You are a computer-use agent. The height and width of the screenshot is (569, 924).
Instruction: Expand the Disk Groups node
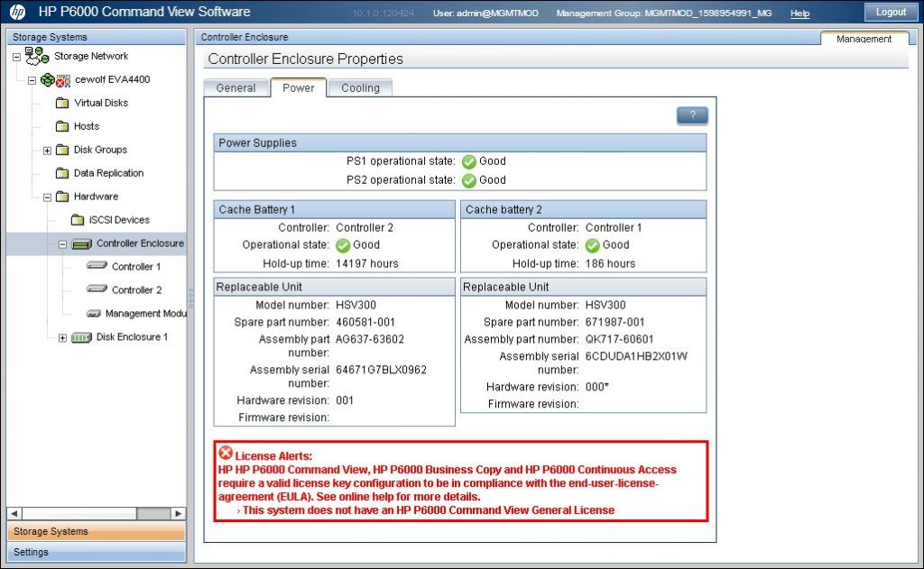(x=47, y=151)
